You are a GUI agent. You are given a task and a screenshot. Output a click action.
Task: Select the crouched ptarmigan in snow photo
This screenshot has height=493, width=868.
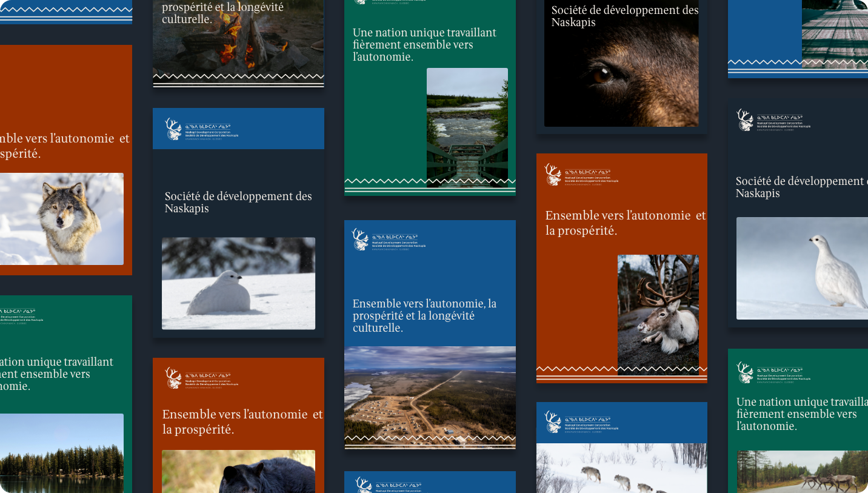(238, 283)
